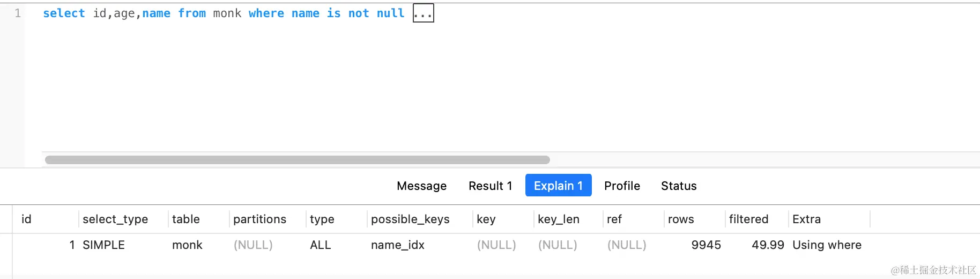The image size is (980, 279).
Task: Click the possible_keys column header
Action: (410, 219)
